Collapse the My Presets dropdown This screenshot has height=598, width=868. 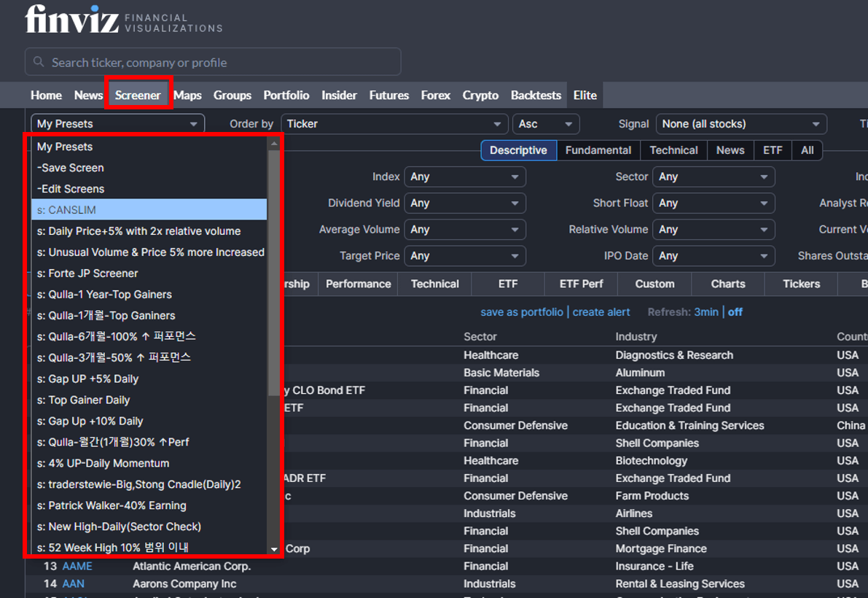click(x=117, y=123)
